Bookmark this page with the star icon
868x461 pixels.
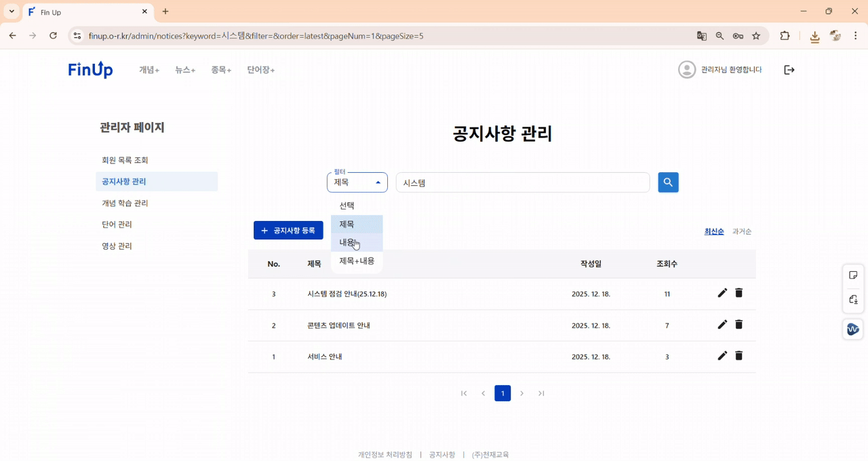(755, 36)
